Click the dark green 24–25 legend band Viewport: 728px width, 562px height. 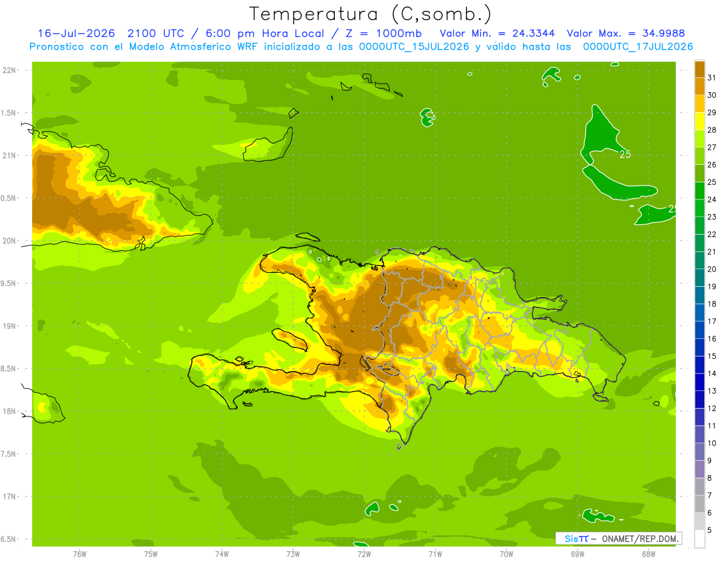tap(699, 190)
